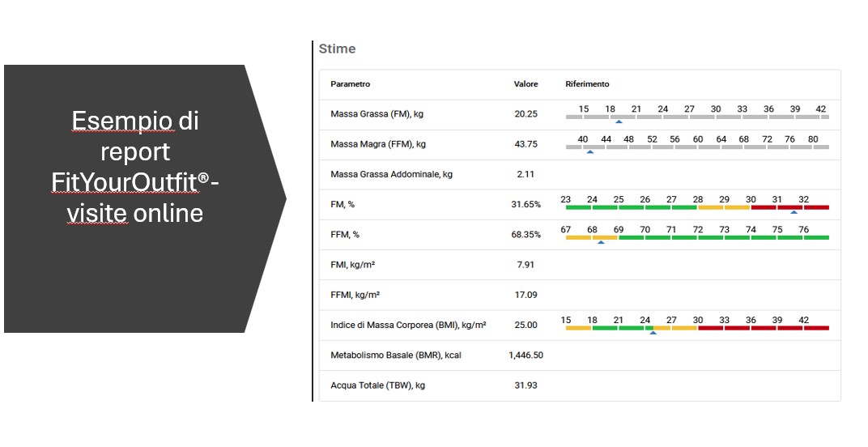868x447 pixels.
Task: Click the 'FFM, %' row label
Action: point(344,235)
